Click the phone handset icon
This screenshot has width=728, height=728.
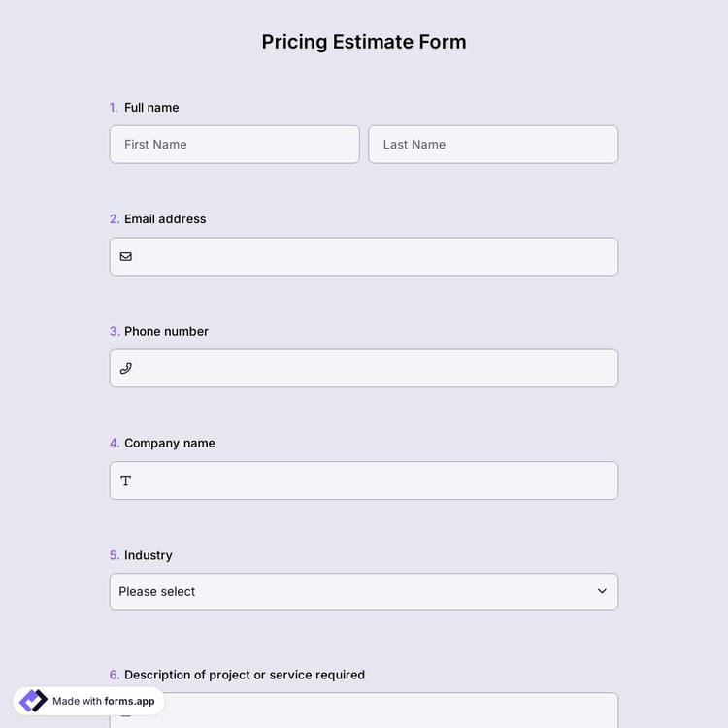coord(126,369)
